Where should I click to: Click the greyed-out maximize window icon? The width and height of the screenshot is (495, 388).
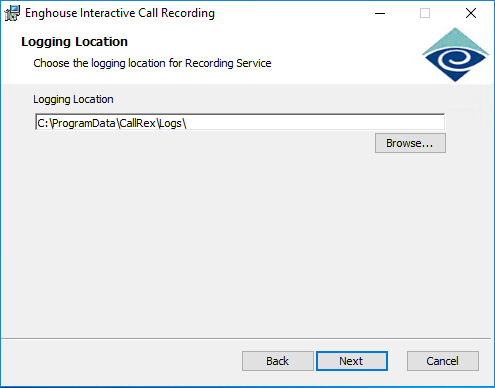(x=425, y=13)
